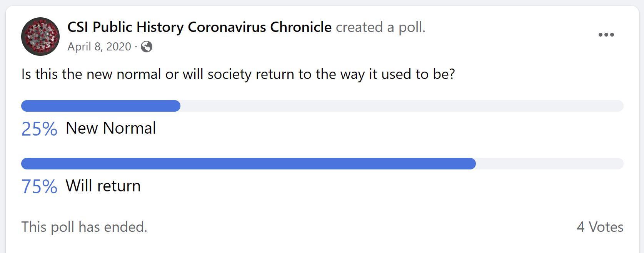
Task: Select the New Normal option label
Action: [111, 128]
